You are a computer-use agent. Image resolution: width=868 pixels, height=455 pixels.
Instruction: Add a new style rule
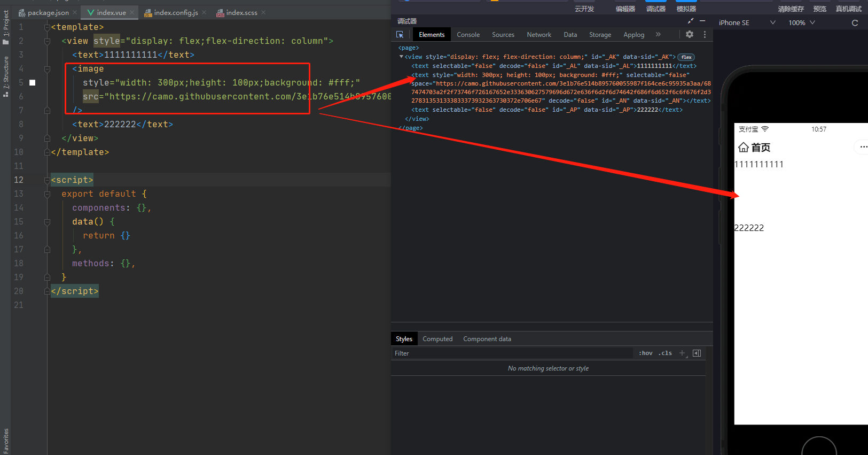click(x=682, y=353)
